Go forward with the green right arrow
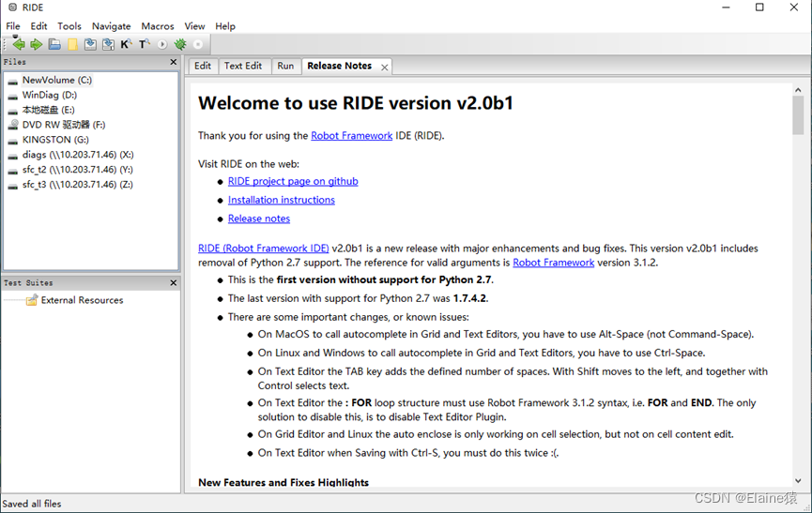 point(36,44)
